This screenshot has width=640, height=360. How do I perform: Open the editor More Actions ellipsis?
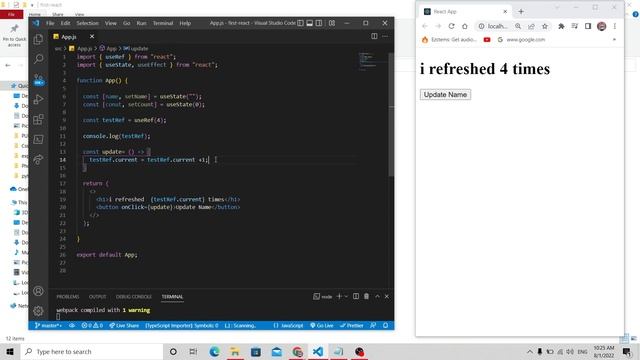385,36
